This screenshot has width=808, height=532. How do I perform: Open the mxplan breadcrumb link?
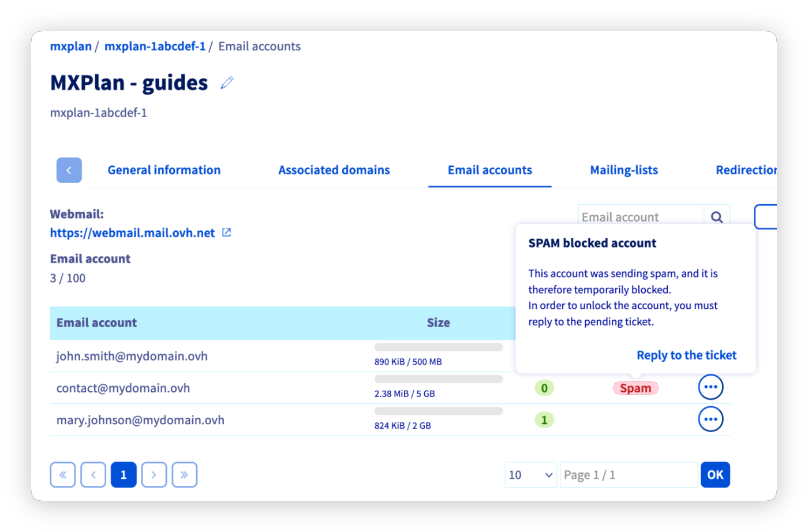click(x=70, y=46)
